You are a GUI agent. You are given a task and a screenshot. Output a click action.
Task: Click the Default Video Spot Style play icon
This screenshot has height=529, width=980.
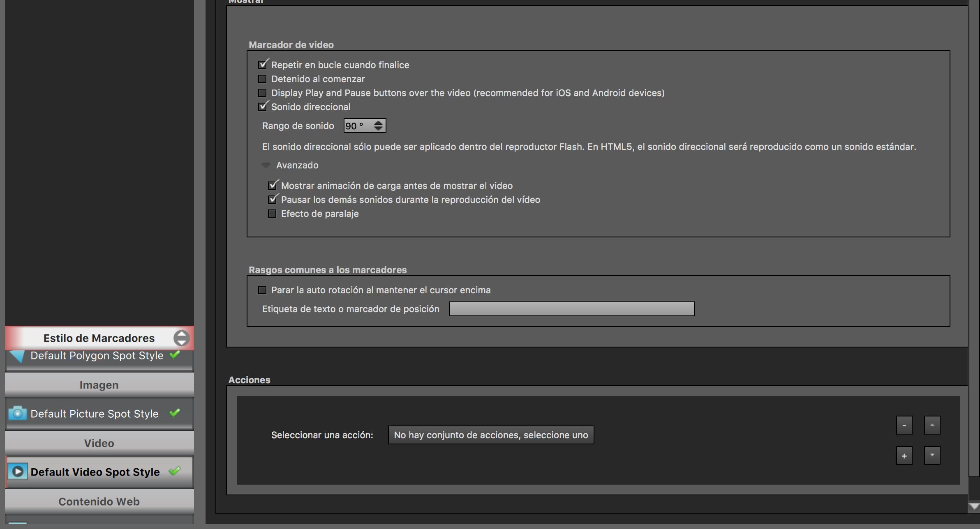(18, 471)
